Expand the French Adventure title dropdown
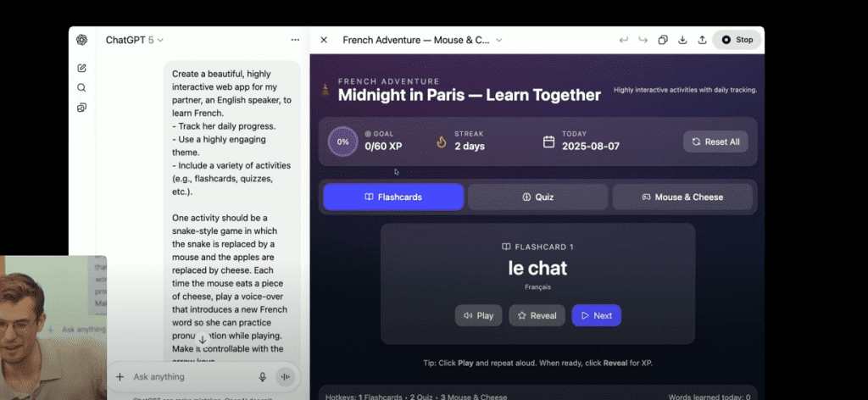The image size is (868, 400). 422,40
